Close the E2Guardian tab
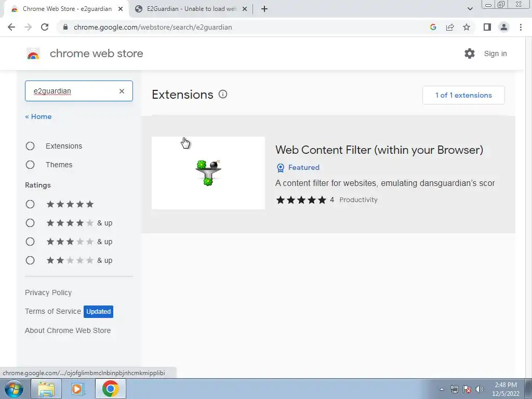Image resolution: width=532 pixels, height=399 pixels. (x=245, y=9)
